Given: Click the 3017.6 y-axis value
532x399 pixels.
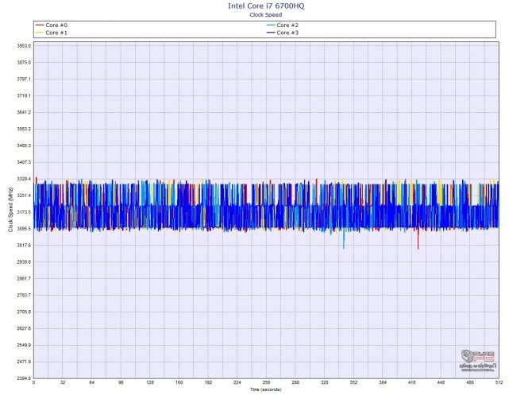Looking at the screenshot, I should 24,245.
